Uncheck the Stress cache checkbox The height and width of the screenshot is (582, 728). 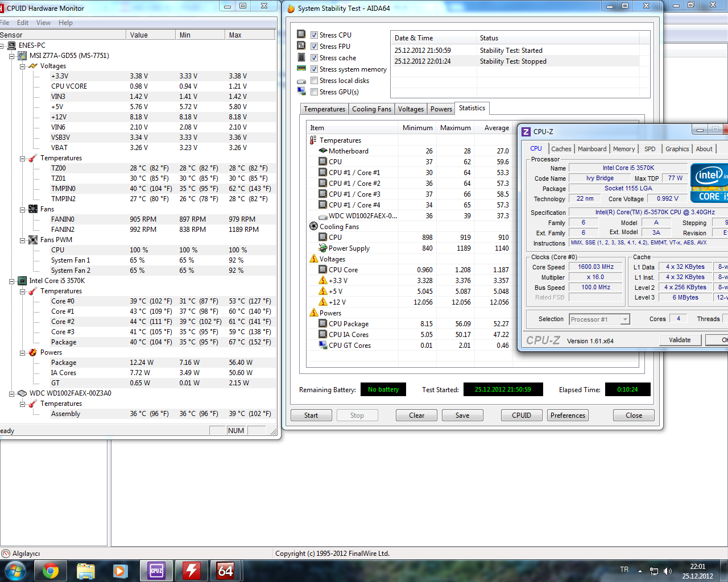pos(314,57)
